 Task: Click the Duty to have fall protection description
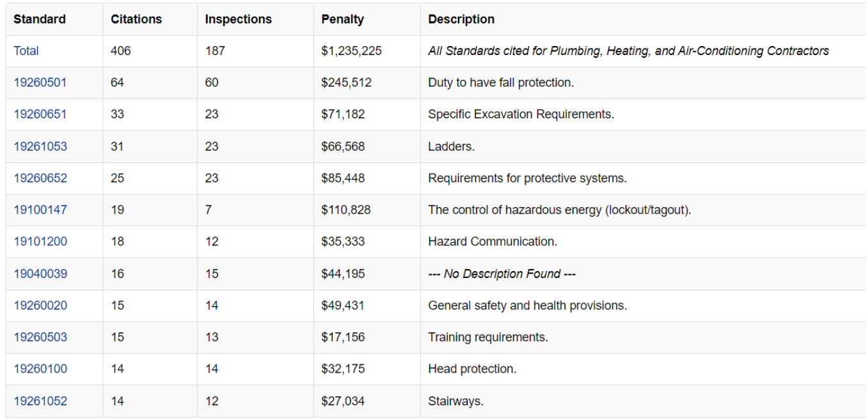(x=501, y=82)
